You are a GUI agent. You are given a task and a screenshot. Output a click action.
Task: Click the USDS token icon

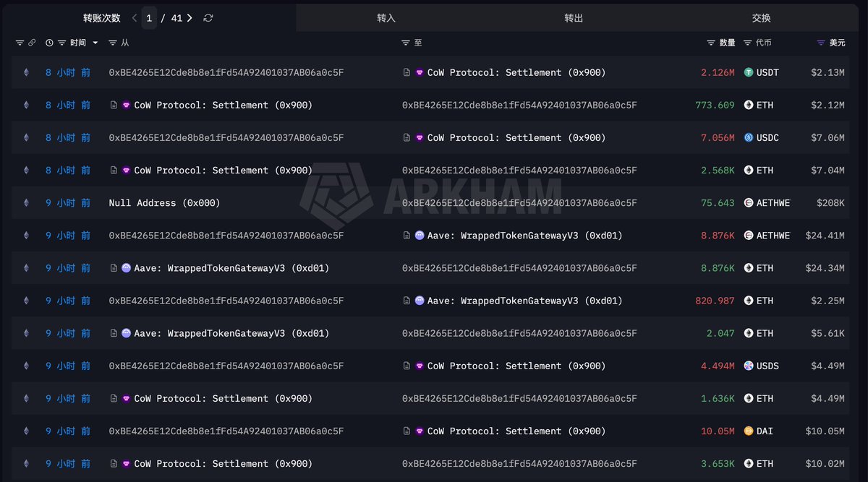749,366
